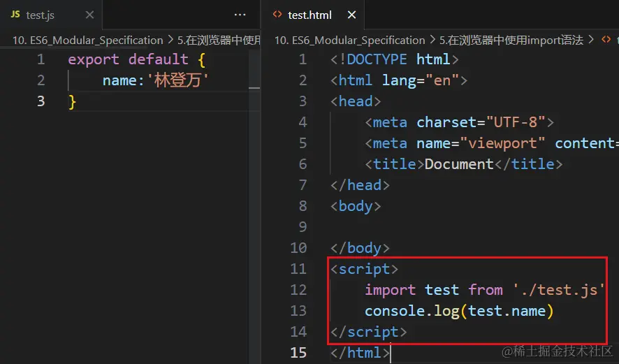Click 'default' keyword in test.js
Screen dimensions: 619x364
click(x=159, y=59)
